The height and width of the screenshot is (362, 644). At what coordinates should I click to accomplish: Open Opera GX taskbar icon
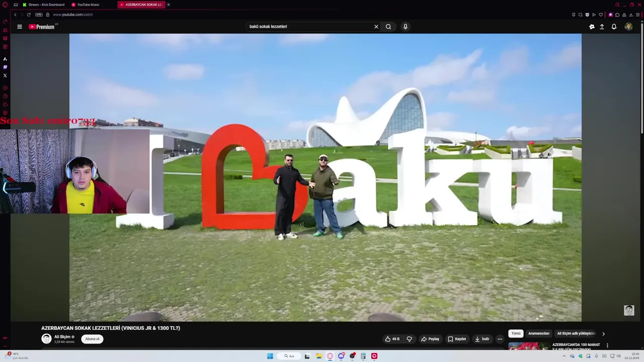(330, 356)
